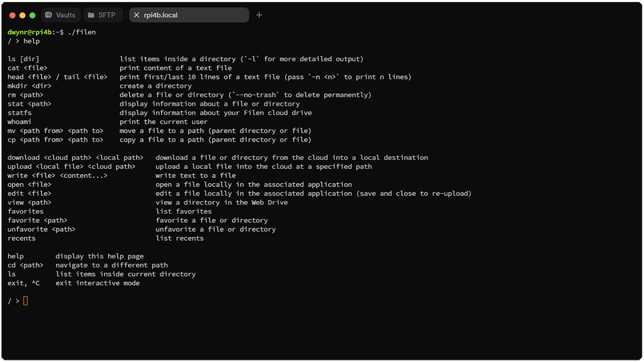Viewport: 644px width, 362px height.
Task: Click the 'whoami' help entry
Action: [x=19, y=121]
